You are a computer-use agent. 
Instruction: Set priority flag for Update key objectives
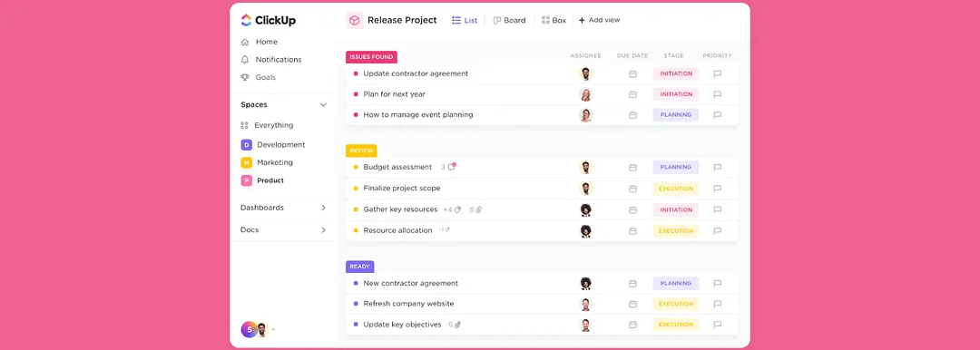[718, 325]
